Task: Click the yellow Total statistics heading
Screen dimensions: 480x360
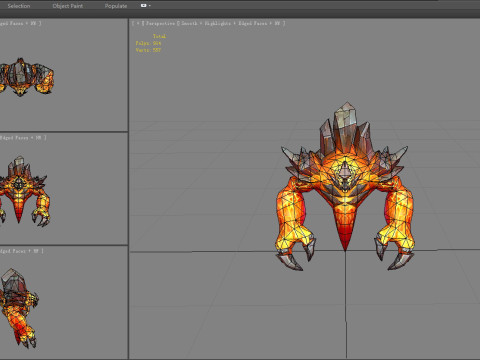Action: (159, 36)
